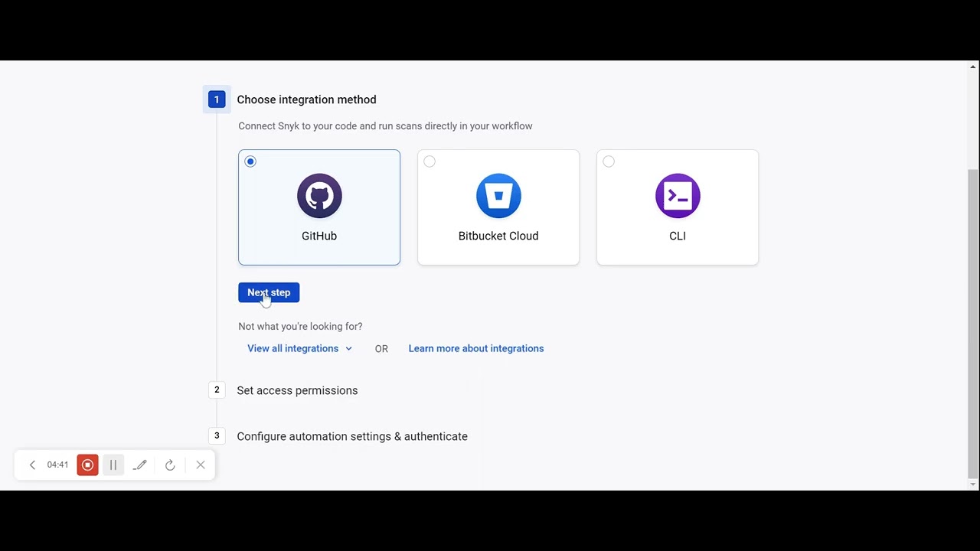Screen dimensions: 980x551
Task: Click the Connect Snyk to your code description
Action: tap(385, 126)
